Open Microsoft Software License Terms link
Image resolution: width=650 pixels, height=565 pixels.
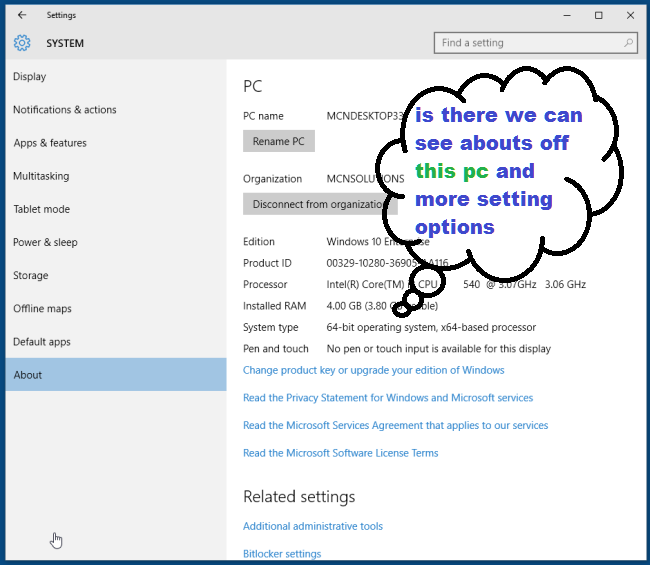(340, 453)
